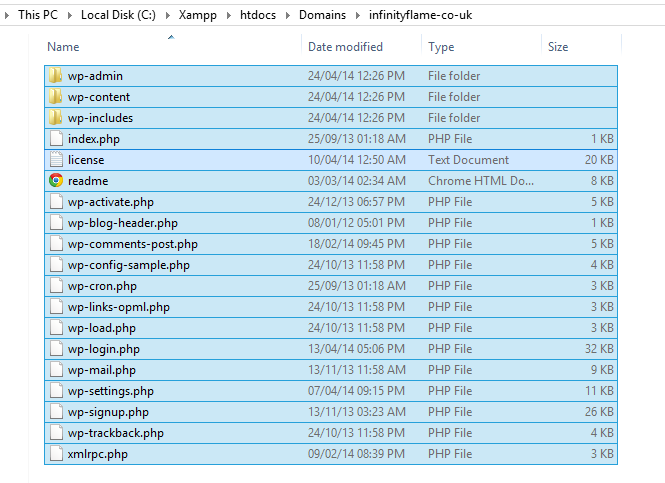This screenshot has height=483, width=665.
Task: Select the wp-activate.php file name
Action: pos(111,202)
